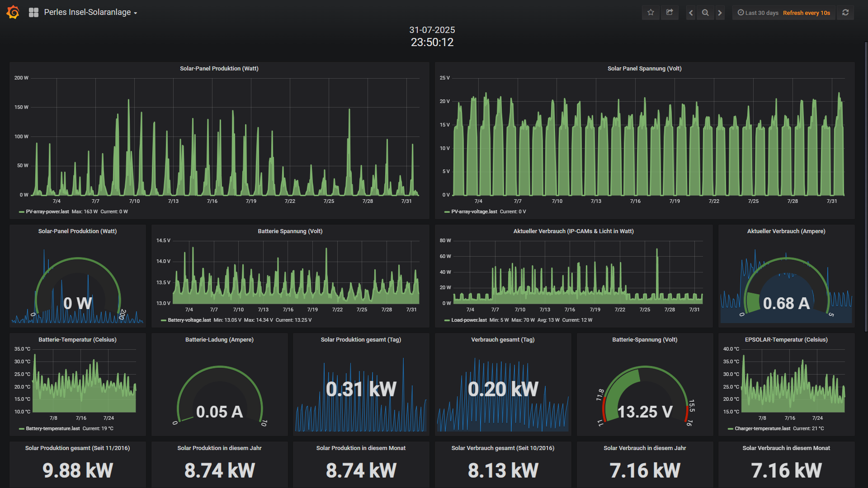This screenshot has height=488, width=868.
Task: Click the refresh dashboard icon
Action: click(x=845, y=13)
